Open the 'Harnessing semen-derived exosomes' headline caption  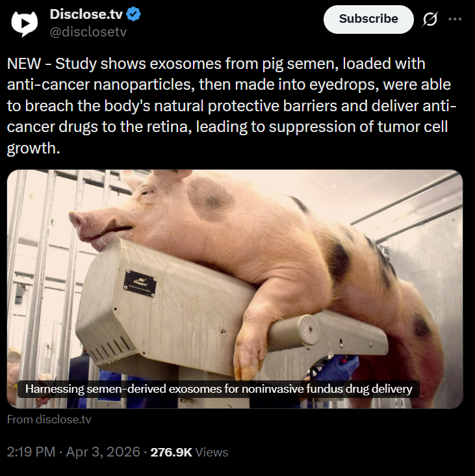219,389
